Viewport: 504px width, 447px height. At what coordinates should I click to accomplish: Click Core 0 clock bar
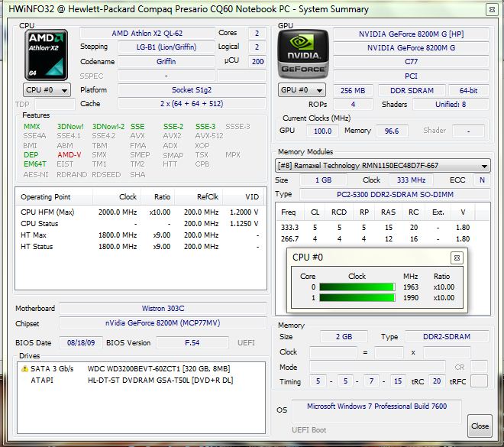tap(357, 287)
